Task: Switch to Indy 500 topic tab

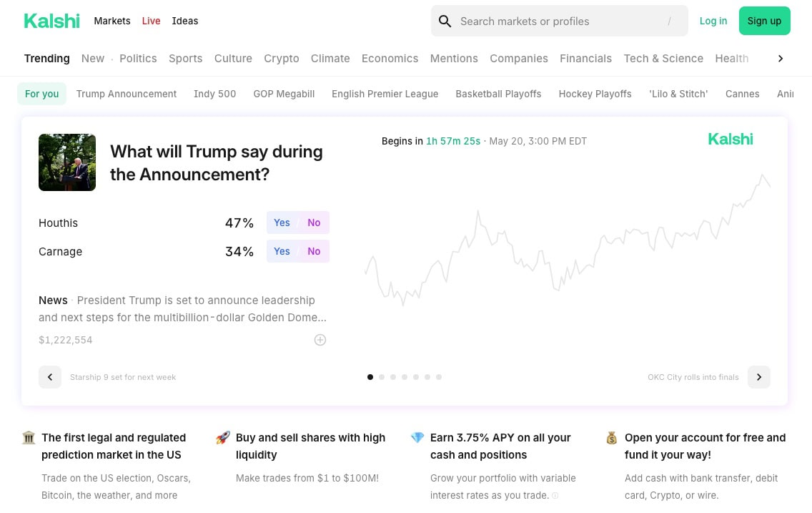Action: (x=215, y=94)
